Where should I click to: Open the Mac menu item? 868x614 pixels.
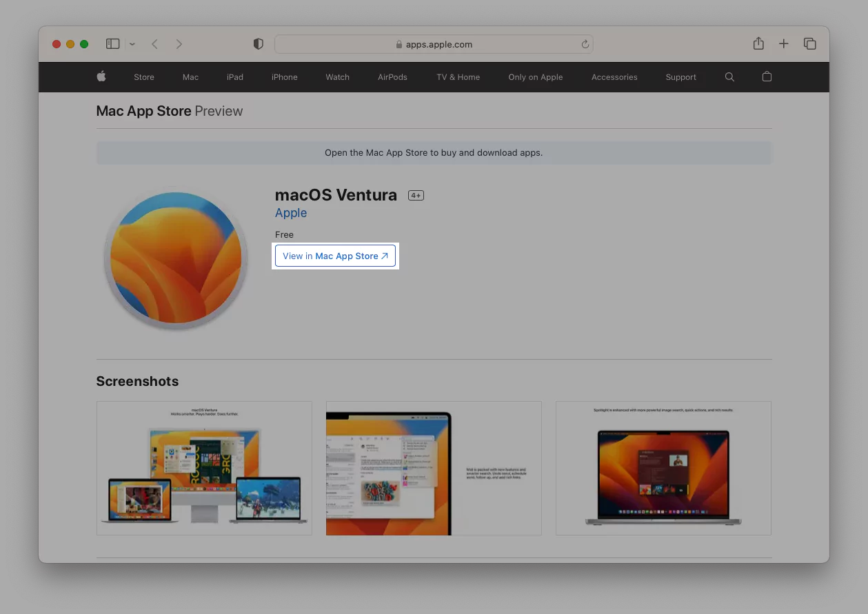(x=190, y=77)
